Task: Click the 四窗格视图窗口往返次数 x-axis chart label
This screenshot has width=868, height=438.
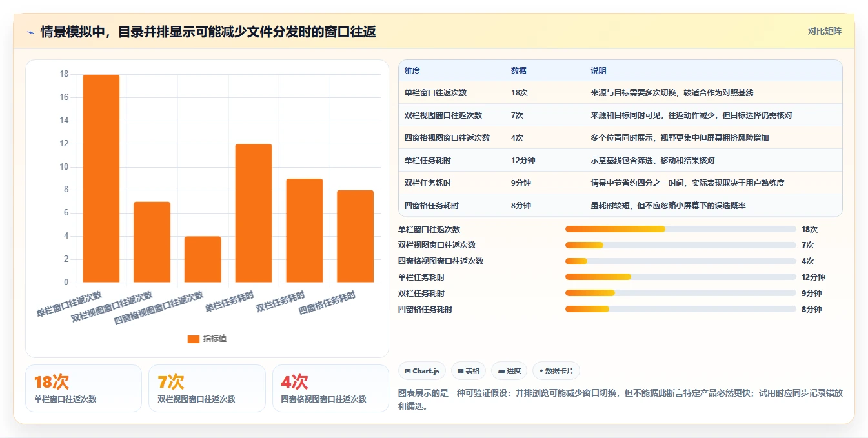Action: 159,308
